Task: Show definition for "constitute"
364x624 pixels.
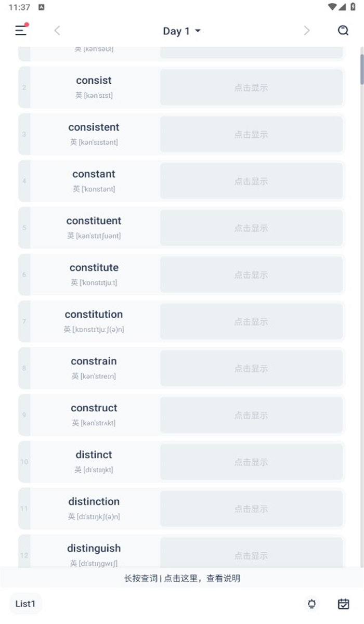Action: [x=251, y=275]
